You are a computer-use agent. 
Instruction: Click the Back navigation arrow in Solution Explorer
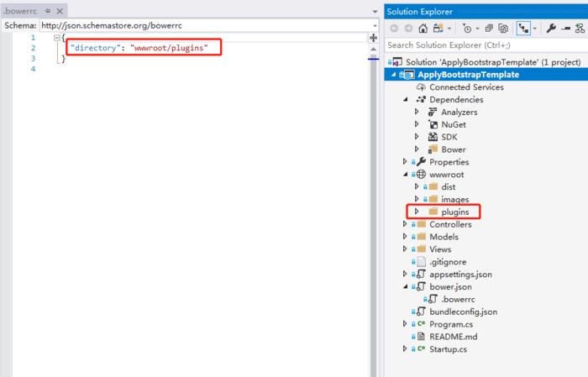(x=394, y=29)
